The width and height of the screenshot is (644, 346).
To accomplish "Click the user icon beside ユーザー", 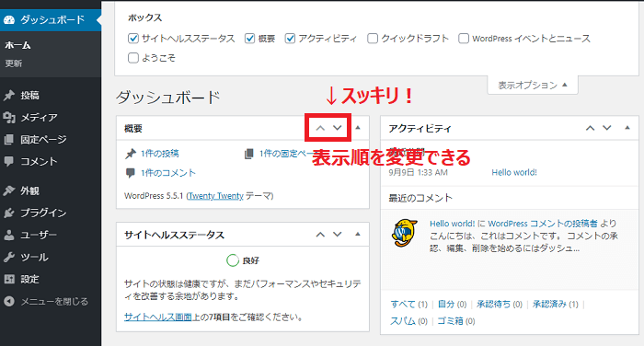I will (x=9, y=235).
